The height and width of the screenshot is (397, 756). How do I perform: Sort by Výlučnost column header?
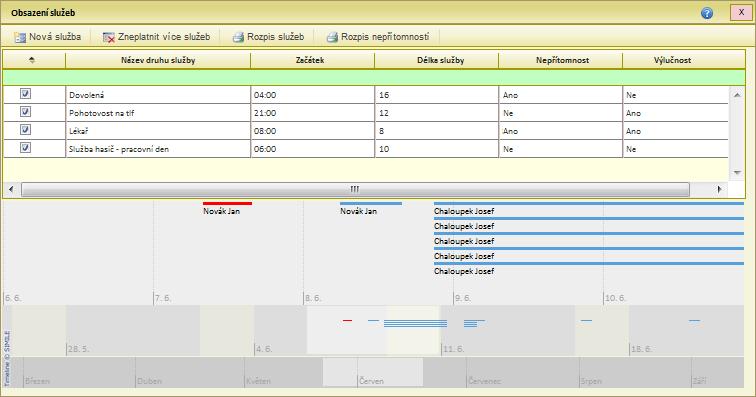pyautogui.click(x=684, y=60)
